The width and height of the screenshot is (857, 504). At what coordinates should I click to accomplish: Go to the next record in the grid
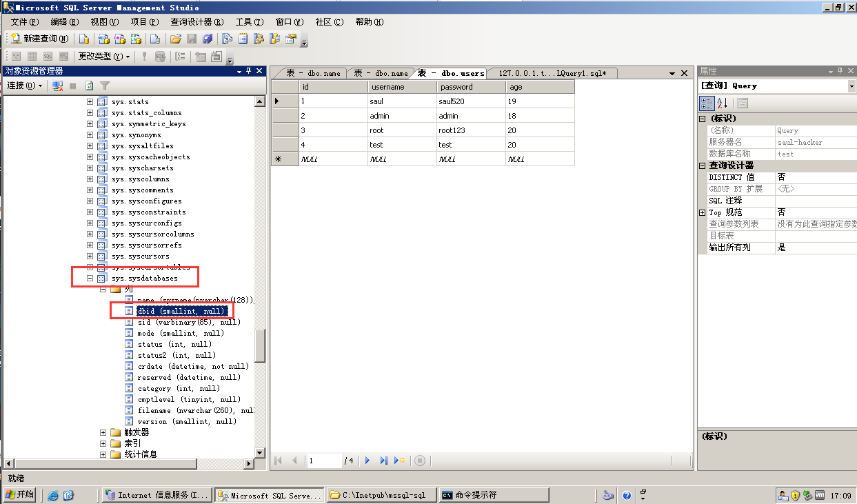point(367,461)
